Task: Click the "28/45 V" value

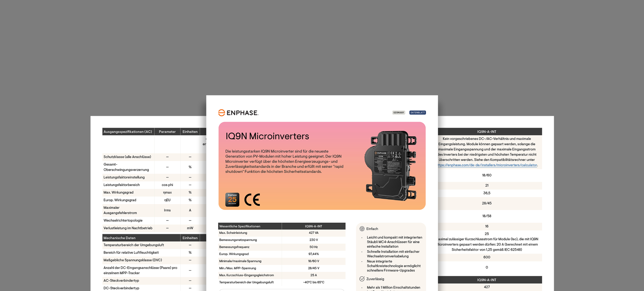Action: pyautogui.click(x=314, y=268)
